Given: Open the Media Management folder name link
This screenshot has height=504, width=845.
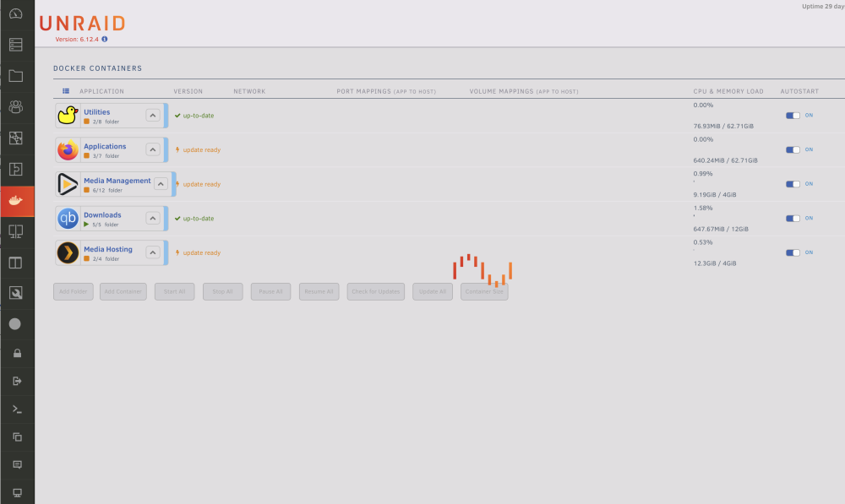Looking at the screenshot, I should [117, 181].
